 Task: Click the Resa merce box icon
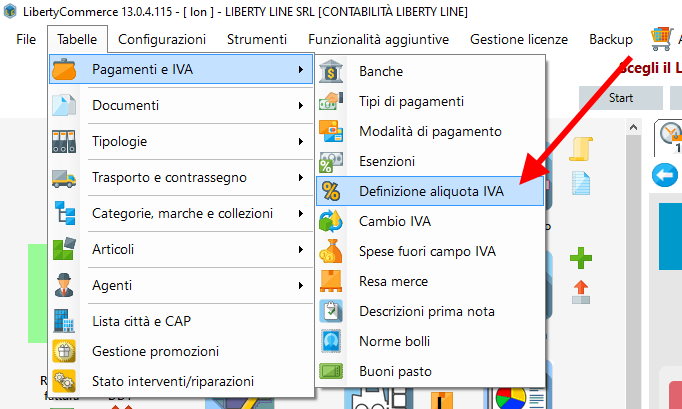[331, 282]
